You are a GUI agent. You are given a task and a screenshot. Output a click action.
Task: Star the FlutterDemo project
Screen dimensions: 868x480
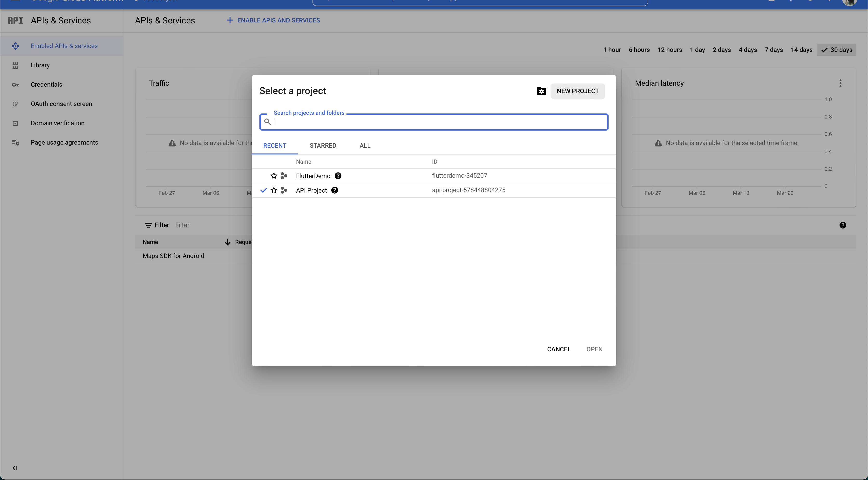tap(274, 176)
